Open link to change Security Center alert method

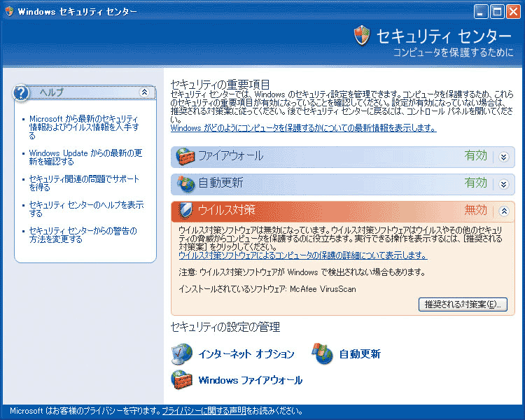[x=83, y=234]
